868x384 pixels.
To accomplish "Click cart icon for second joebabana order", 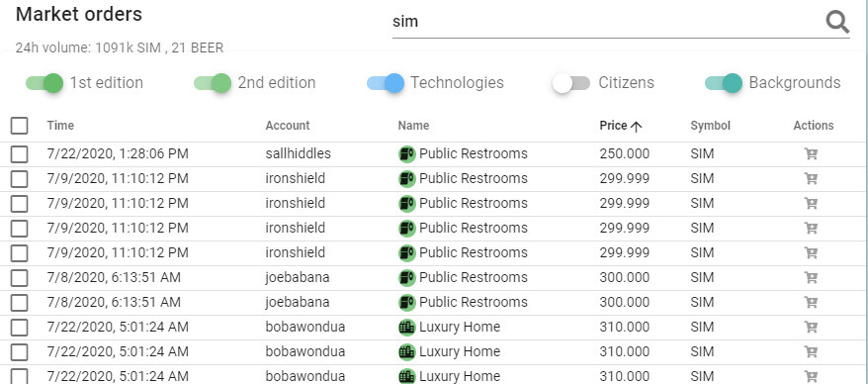I will click(x=811, y=302).
